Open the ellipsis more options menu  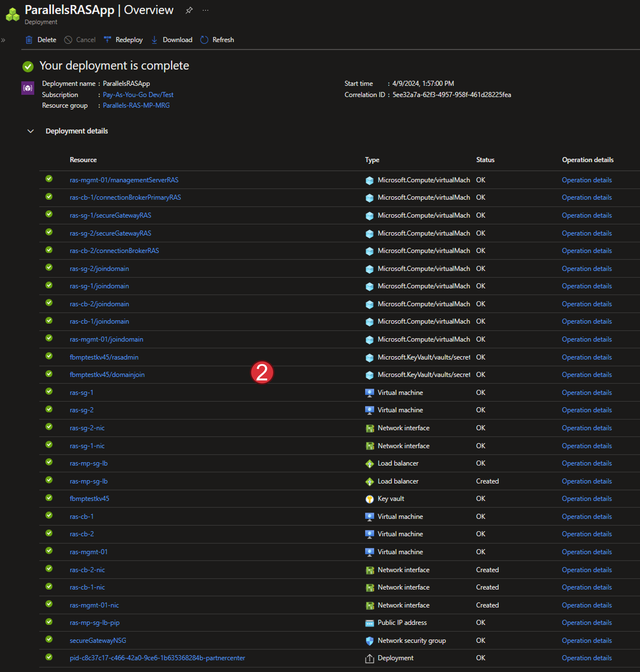pyautogui.click(x=205, y=11)
